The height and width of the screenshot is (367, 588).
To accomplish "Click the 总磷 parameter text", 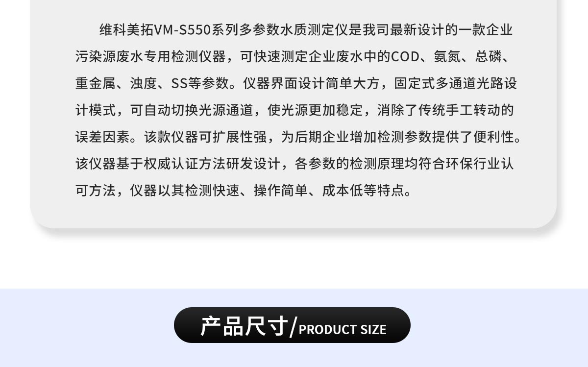I will pyautogui.click(x=488, y=57).
